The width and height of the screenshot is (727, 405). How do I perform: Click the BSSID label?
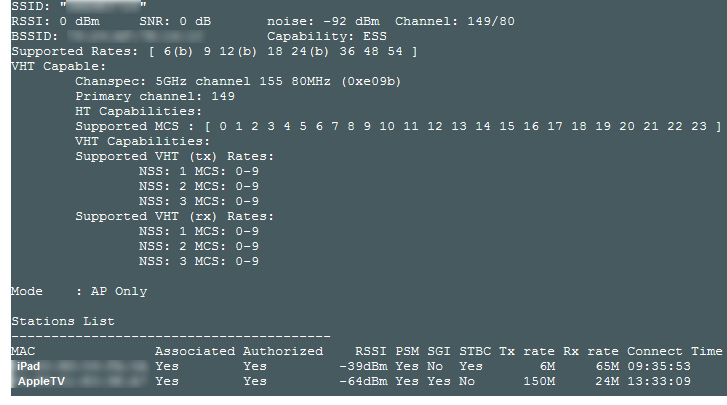point(34,36)
